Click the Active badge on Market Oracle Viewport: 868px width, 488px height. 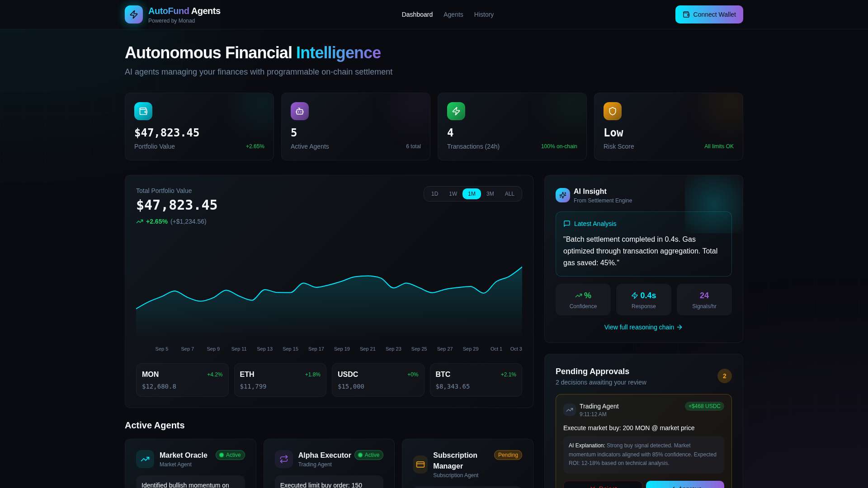(x=230, y=455)
